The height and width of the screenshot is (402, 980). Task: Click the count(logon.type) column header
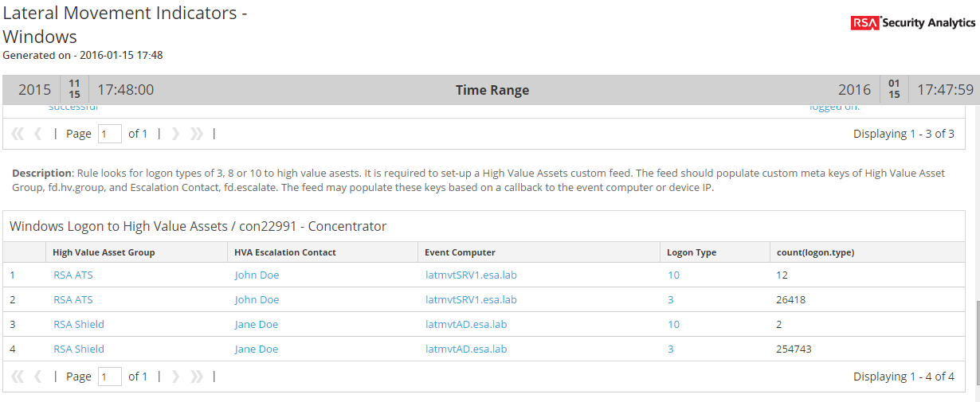814,252
